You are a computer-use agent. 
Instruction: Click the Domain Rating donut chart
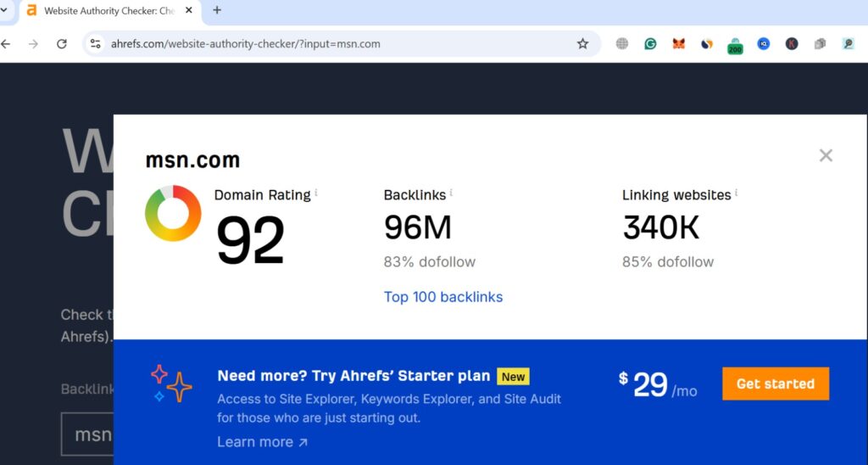point(173,213)
